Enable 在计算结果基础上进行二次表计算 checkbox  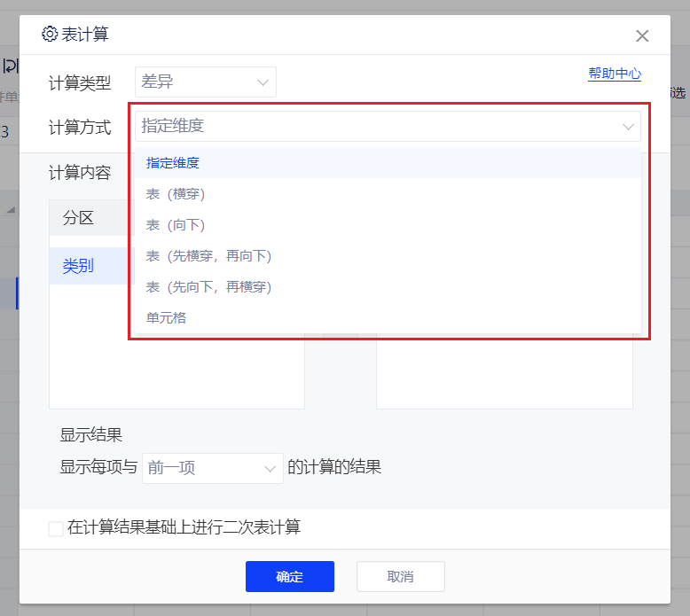[56, 528]
